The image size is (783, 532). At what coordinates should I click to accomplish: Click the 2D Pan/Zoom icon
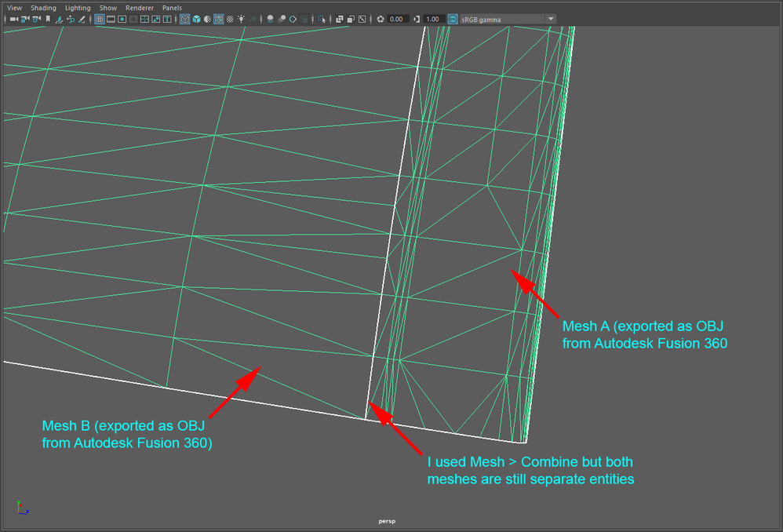tap(71, 19)
